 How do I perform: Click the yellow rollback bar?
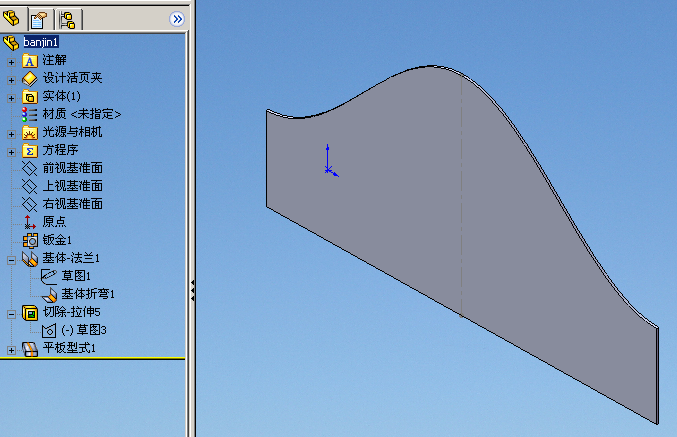[x=92, y=358]
